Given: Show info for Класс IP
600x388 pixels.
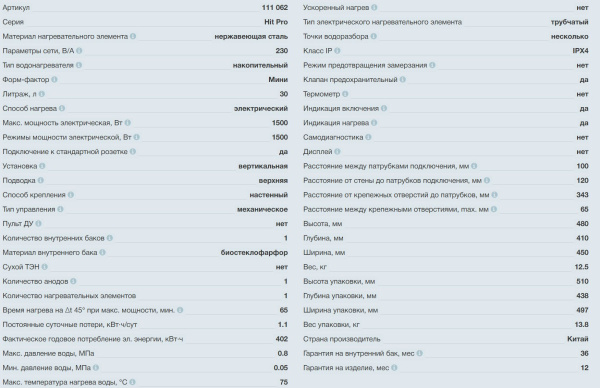Looking at the screenshot, I should pyautogui.click(x=337, y=51).
